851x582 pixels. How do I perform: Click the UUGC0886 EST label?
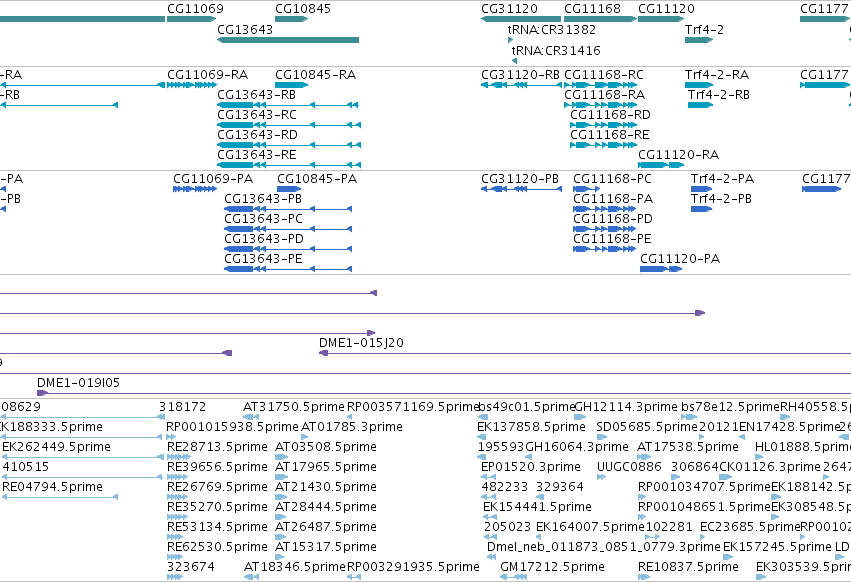[629, 467]
